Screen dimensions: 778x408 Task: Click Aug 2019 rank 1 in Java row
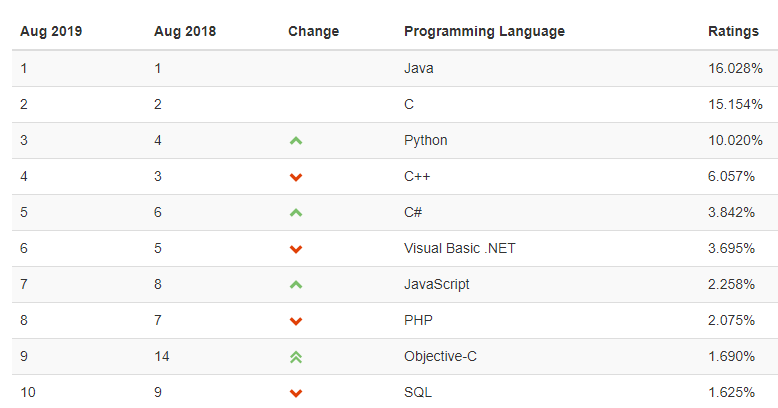tap(24, 68)
